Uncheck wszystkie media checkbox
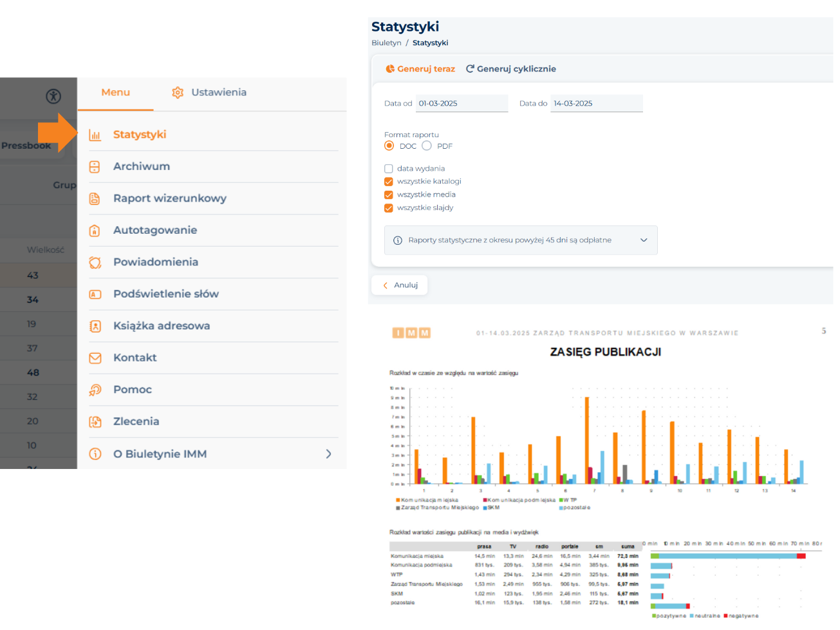The width and height of the screenshot is (840, 630). coord(389,195)
